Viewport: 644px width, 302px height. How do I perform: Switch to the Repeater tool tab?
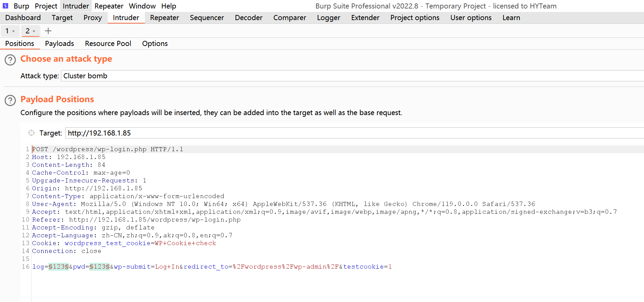(164, 18)
